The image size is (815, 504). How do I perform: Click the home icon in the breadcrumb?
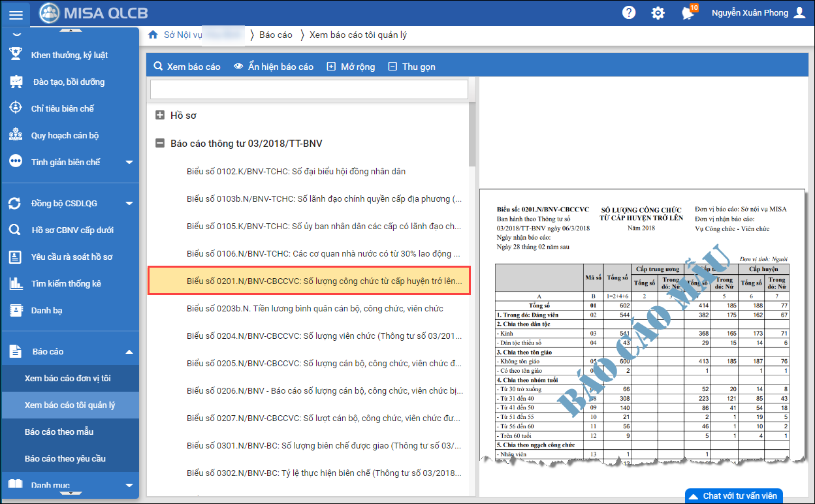[x=153, y=35]
